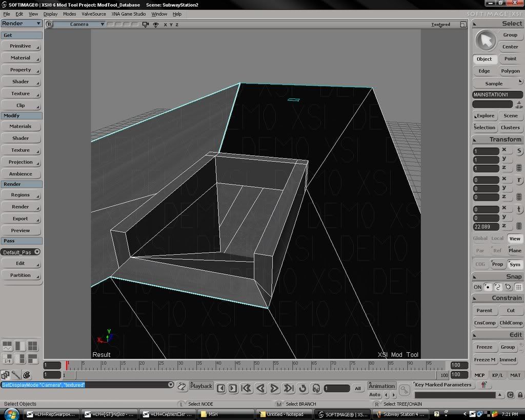Viewport: 525px width, 420px height.
Task: Switch to Polygon selection filter
Action: (x=510, y=71)
